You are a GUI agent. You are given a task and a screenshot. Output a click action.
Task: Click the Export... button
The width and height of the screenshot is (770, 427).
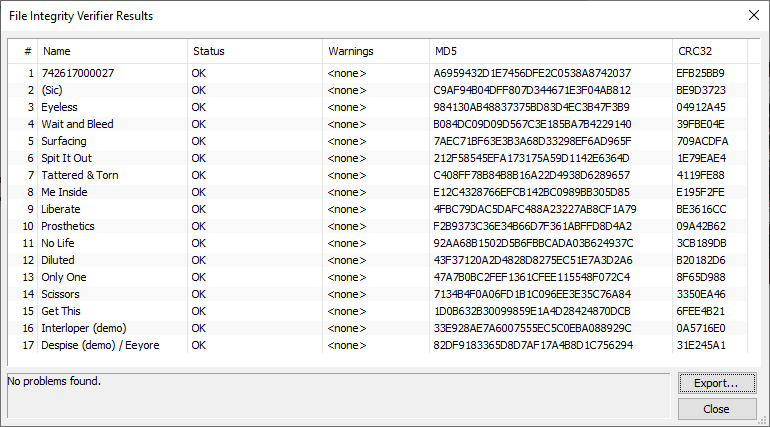click(716, 383)
